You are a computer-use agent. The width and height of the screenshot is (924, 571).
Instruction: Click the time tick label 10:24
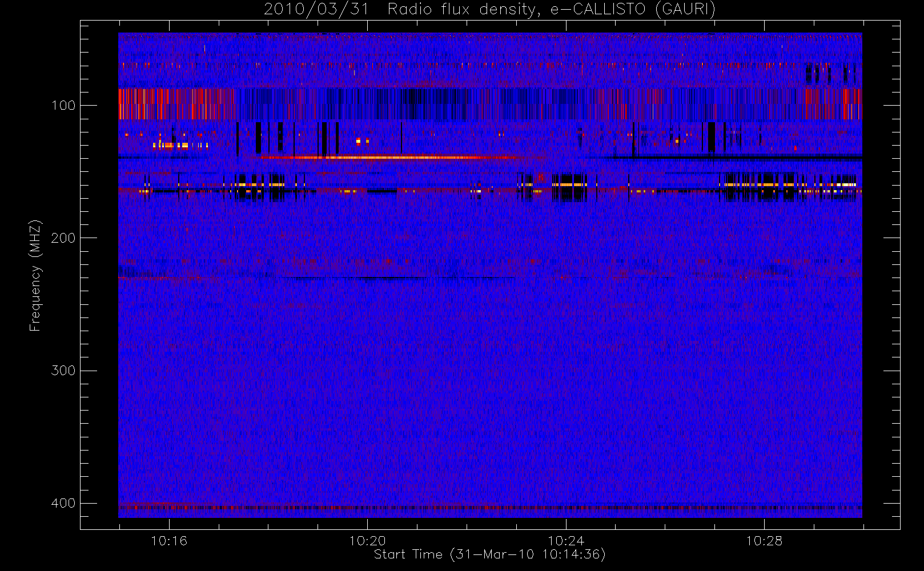pos(566,541)
